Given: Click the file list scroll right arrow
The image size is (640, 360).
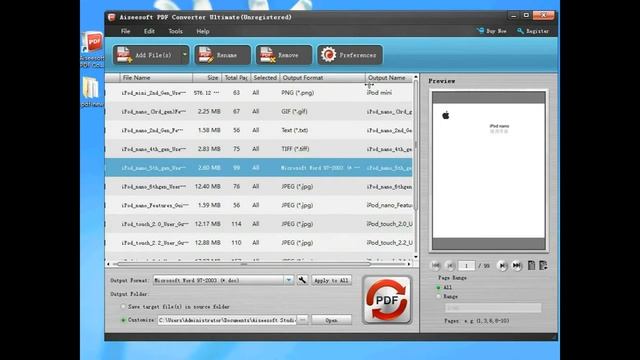Looking at the screenshot, I should 409,264.
